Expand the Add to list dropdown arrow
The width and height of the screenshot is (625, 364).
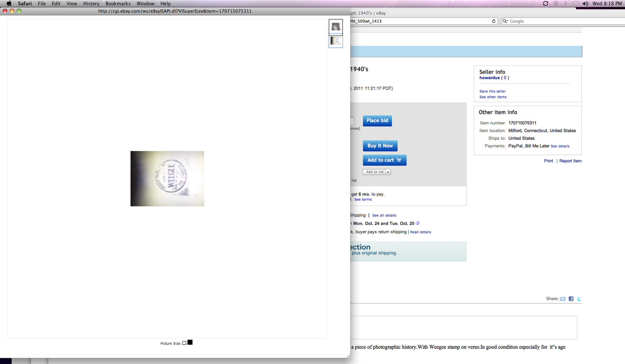[x=388, y=172]
